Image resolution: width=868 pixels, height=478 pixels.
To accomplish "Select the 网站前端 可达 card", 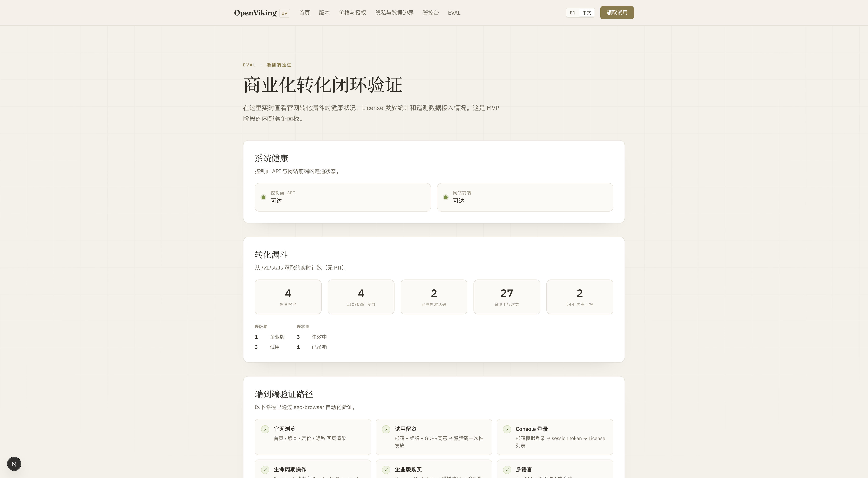I will point(525,197).
